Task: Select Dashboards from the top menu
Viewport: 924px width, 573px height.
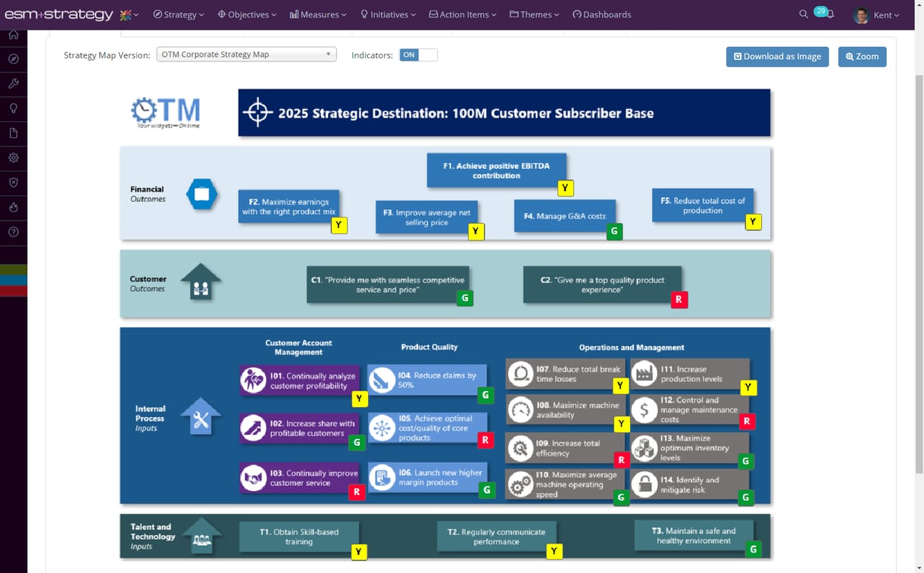Action: tap(602, 14)
